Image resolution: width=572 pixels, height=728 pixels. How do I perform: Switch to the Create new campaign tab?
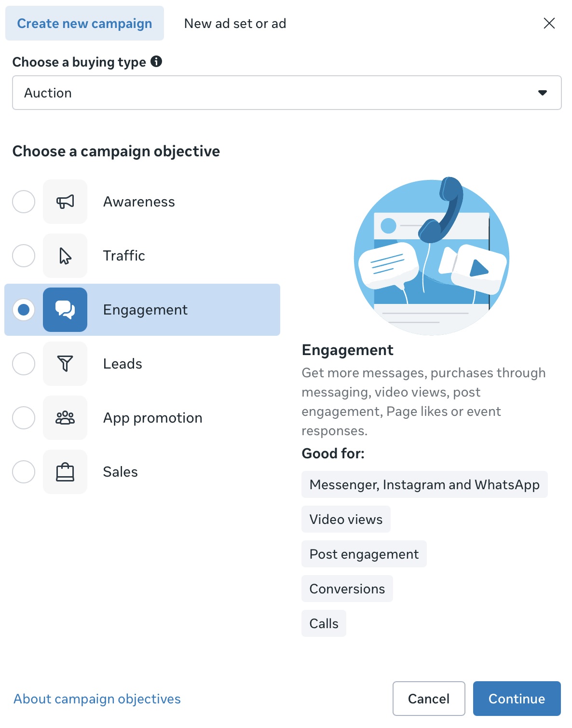click(84, 23)
